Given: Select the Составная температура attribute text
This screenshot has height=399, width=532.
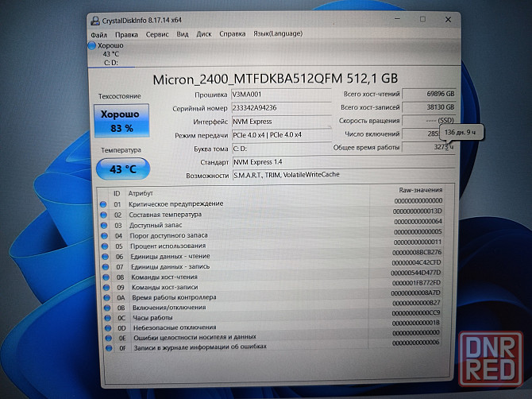Looking at the screenshot, I should [x=165, y=215].
